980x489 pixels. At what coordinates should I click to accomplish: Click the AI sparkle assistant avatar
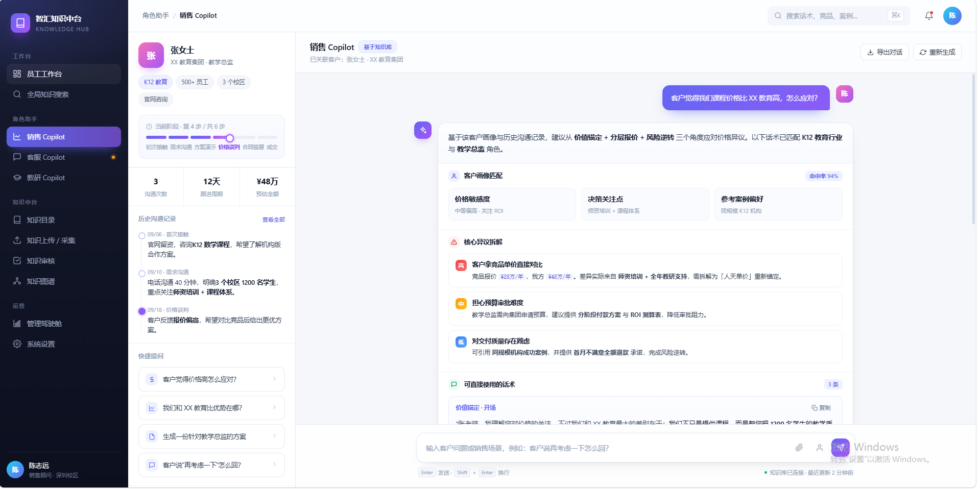coord(423,130)
